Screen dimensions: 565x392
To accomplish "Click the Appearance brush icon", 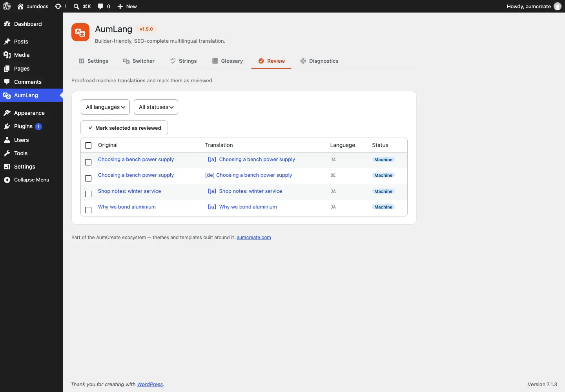I will [x=7, y=113].
